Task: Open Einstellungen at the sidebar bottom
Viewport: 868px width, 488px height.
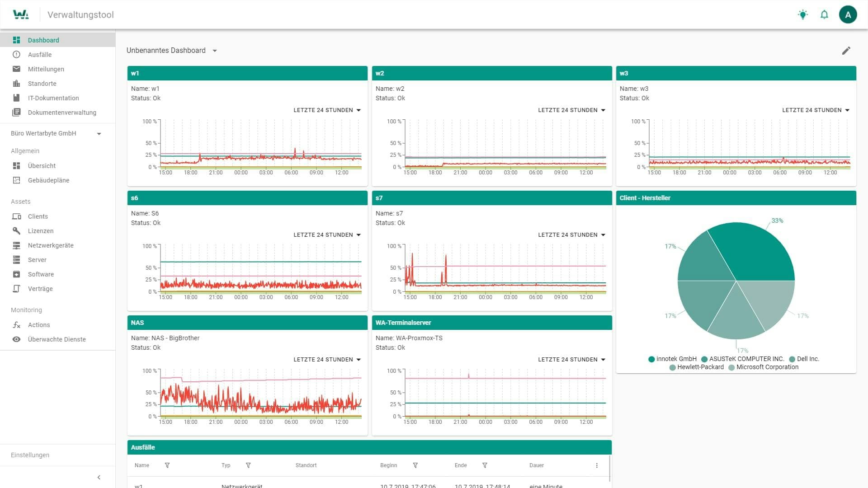Action: (x=30, y=455)
